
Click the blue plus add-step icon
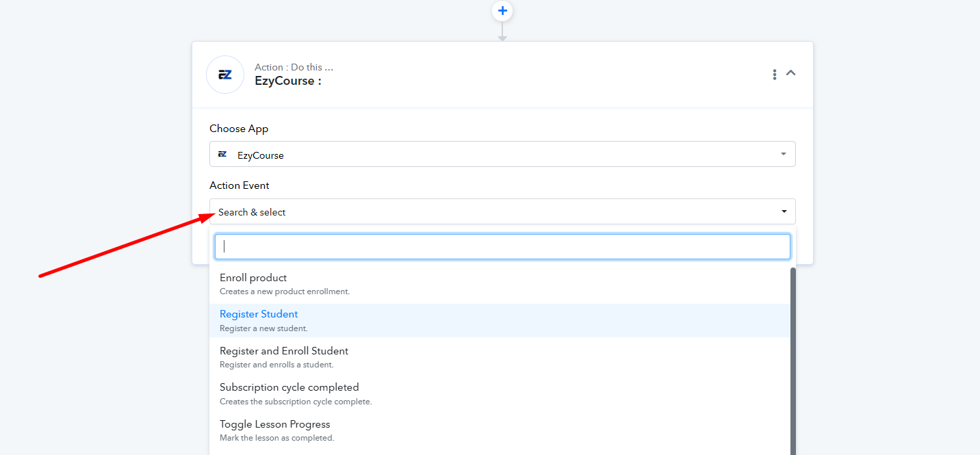502,10
